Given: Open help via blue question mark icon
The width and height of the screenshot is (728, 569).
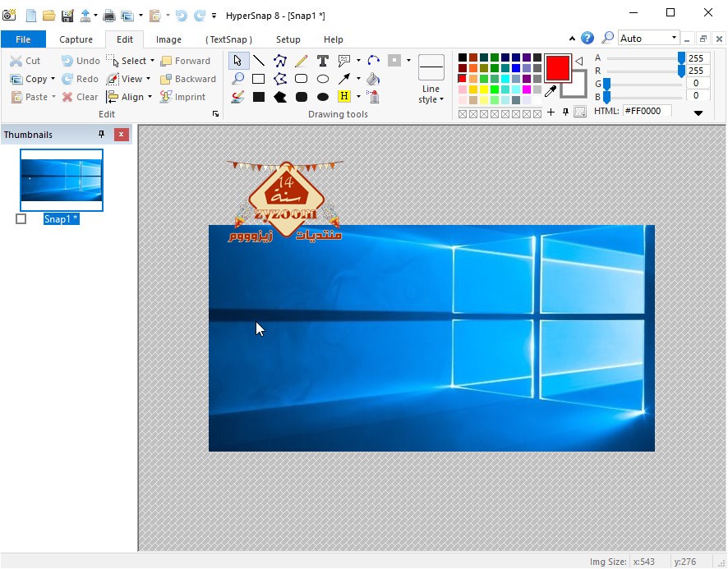Looking at the screenshot, I should [x=587, y=38].
